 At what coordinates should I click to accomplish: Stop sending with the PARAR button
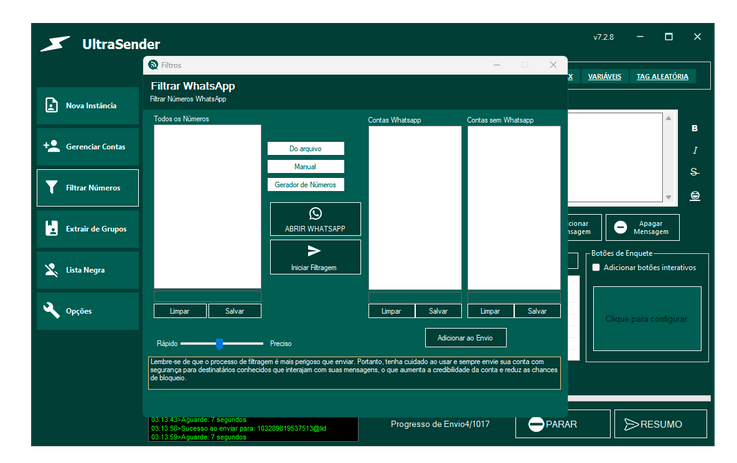[563, 424]
